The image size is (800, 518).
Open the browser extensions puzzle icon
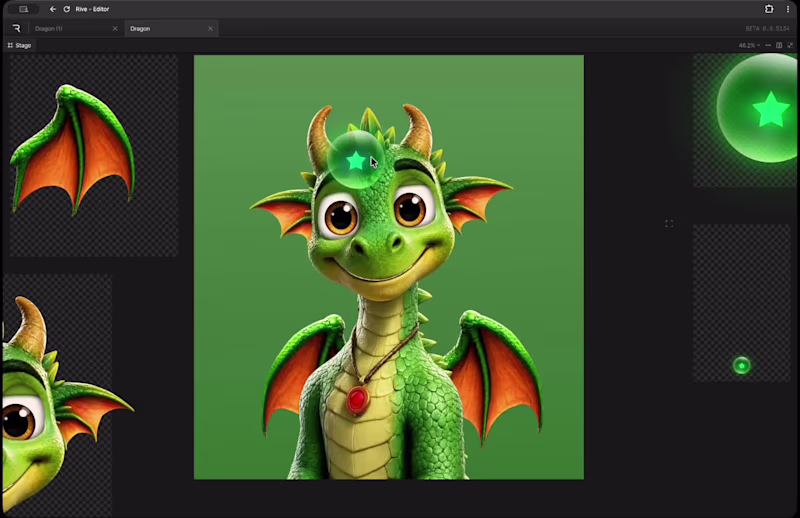point(769,9)
